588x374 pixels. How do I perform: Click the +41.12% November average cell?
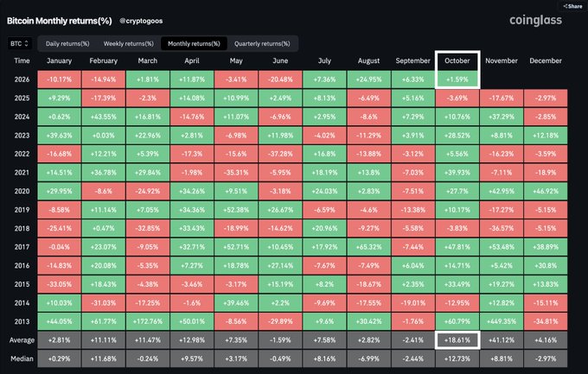coord(502,340)
